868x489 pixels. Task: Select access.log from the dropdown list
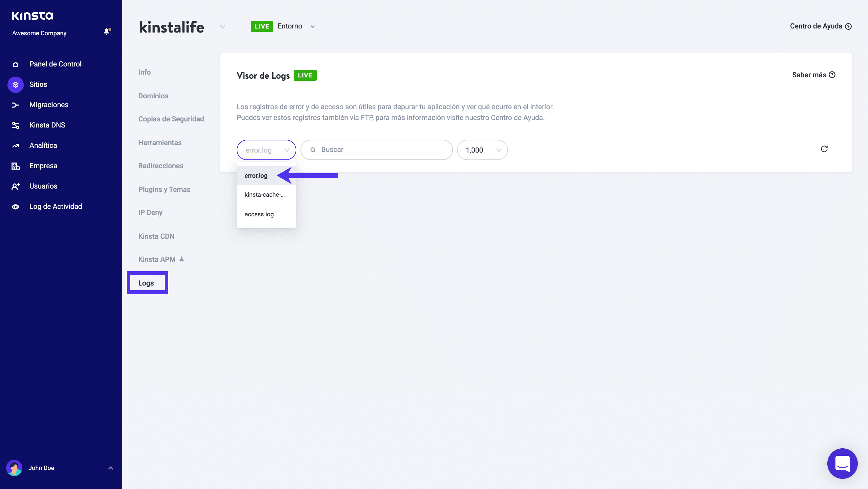click(x=259, y=214)
